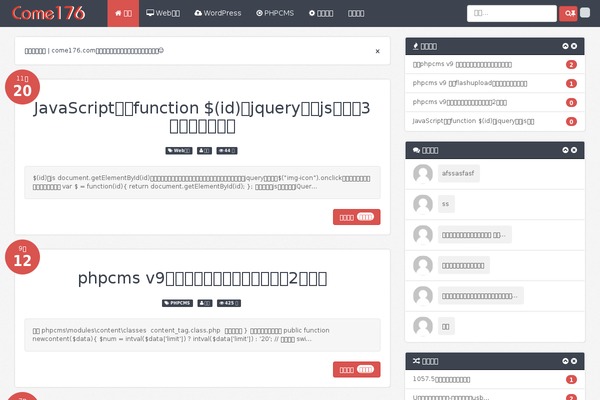Click the author badge under phpcms v9 post

pyautogui.click(x=205, y=303)
